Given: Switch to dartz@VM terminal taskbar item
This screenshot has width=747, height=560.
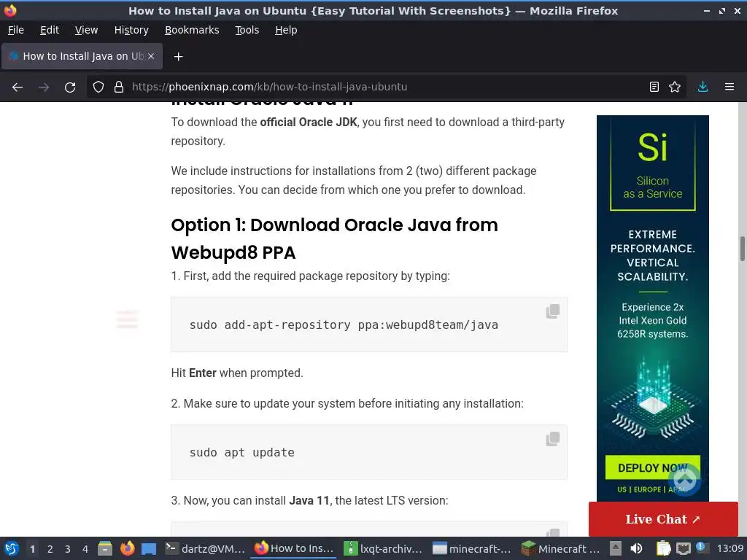Looking at the screenshot, I should (x=205, y=548).
